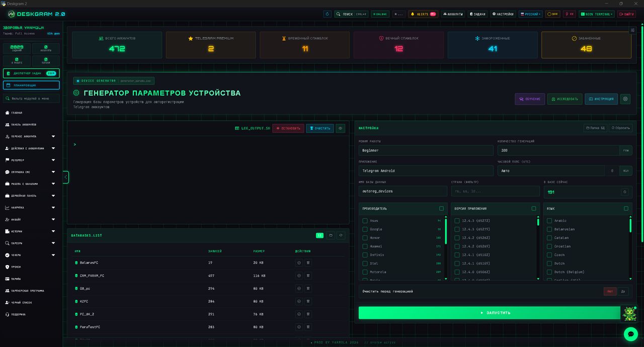Expand the Чекеры menu section
This screenshot has width=644, height=347.
[x=31, y=255]
